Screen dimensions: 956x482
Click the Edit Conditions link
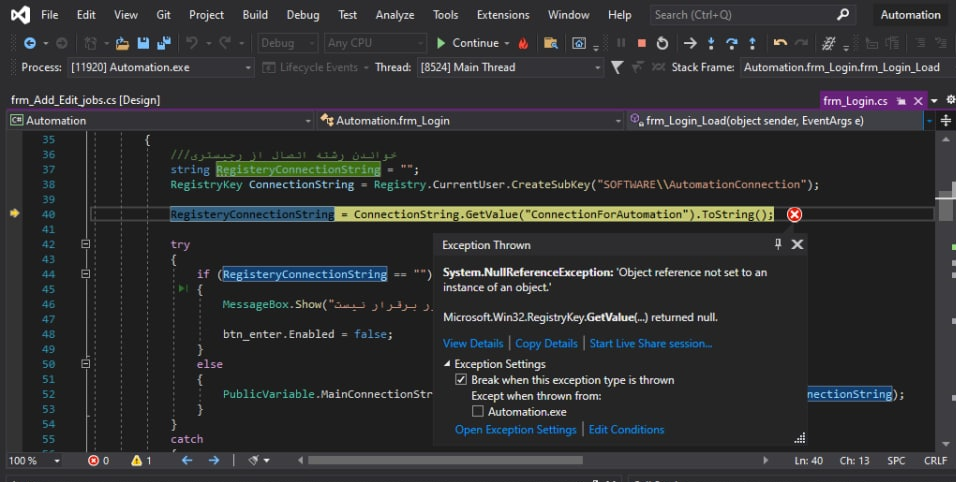point(626,430)
